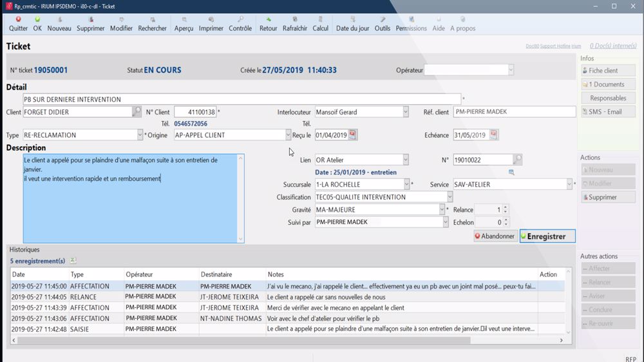Screen dimensions: 644x362
Task: Click inside the Description text area
Action: coord(130,198)
